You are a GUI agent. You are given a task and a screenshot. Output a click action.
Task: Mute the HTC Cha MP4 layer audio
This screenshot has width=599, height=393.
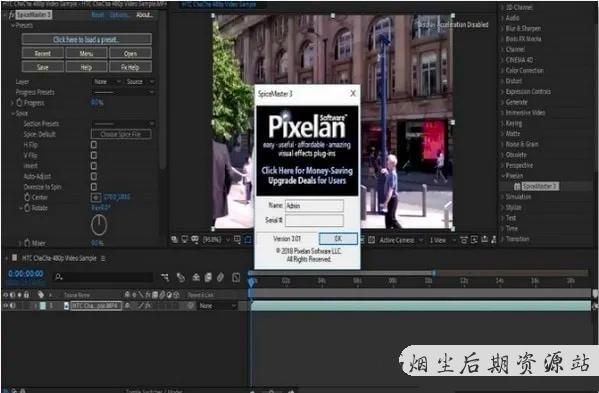(x=13, y=306)
